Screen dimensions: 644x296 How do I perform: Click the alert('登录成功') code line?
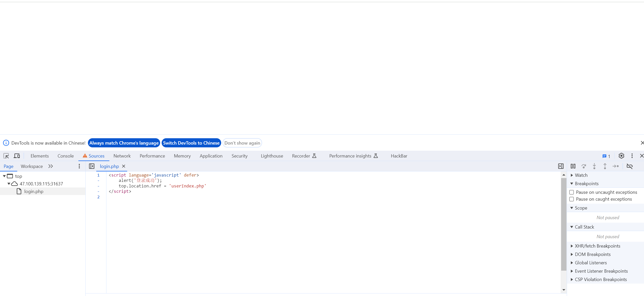click(140, 180)
